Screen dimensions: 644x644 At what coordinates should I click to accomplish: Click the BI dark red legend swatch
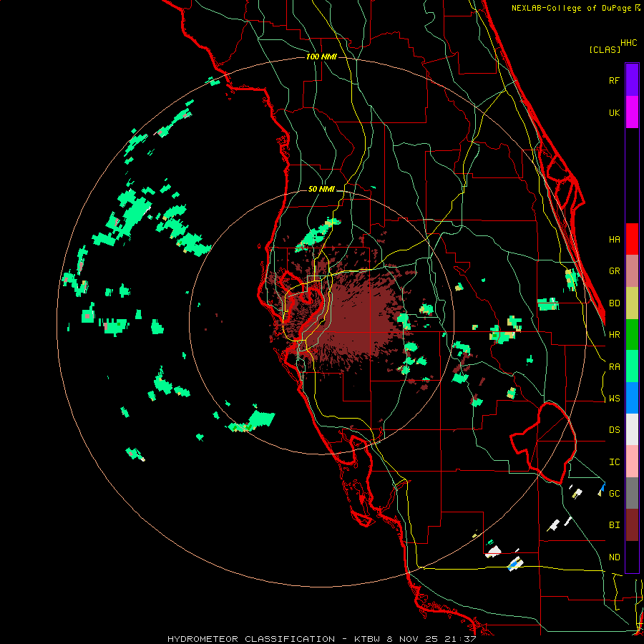coord(632,525)
